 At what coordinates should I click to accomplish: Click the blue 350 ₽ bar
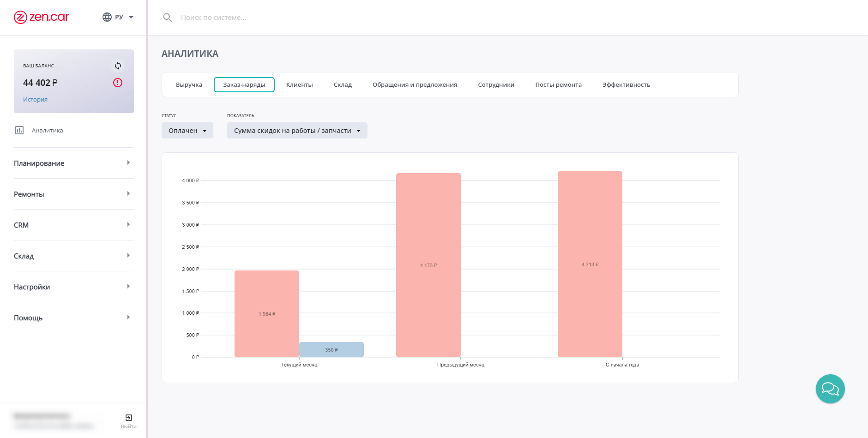tap(332, 349)
